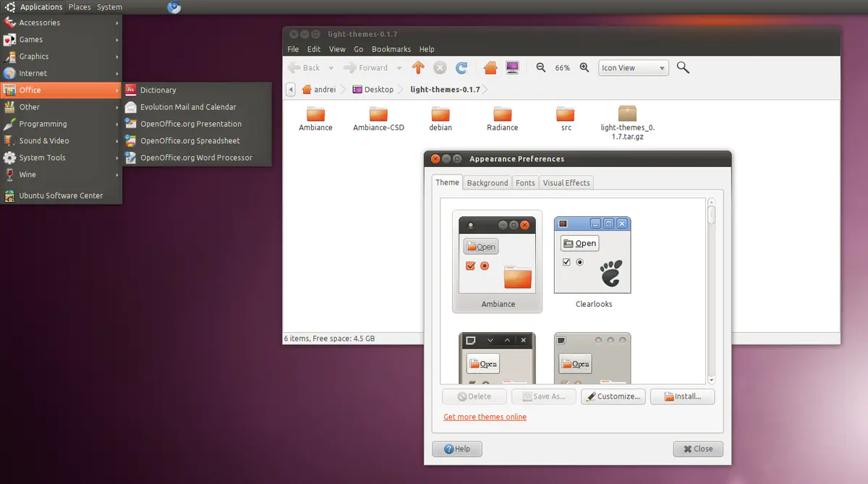Viewport: 868px width, 484px height.
Task: Click the 66% zoom level indicator
Action: click(x=563, y=67)
